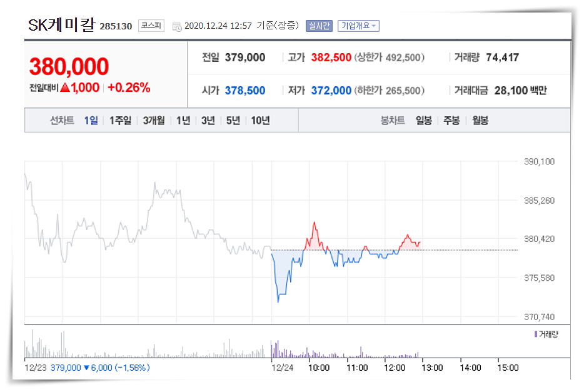Viewport: 584px width, 392px height.
Task: Click the 11:00 time axis marker
Action: (x=357, y=368)
